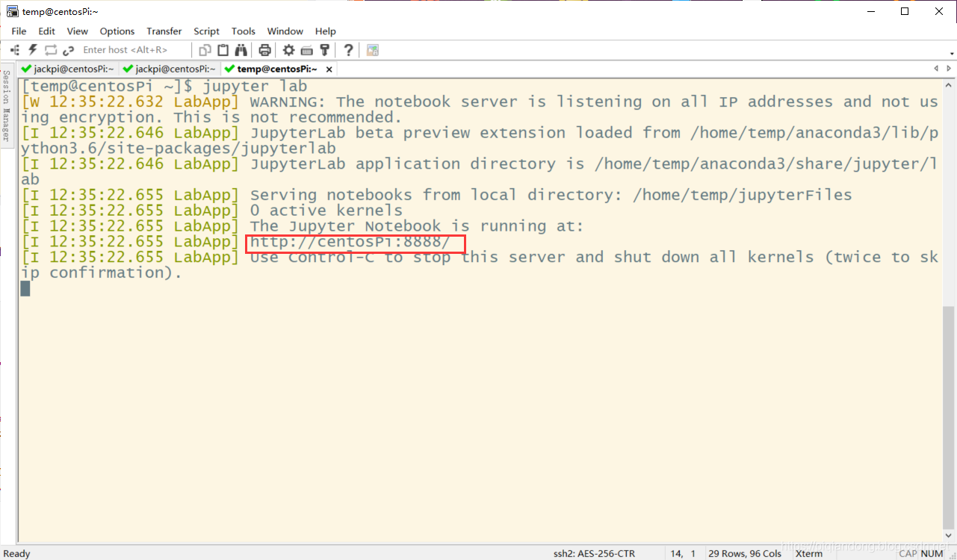957x560 pixels.
Task: Close the temp@centosPi:~ tab
Action: click(x=328, y=69)
